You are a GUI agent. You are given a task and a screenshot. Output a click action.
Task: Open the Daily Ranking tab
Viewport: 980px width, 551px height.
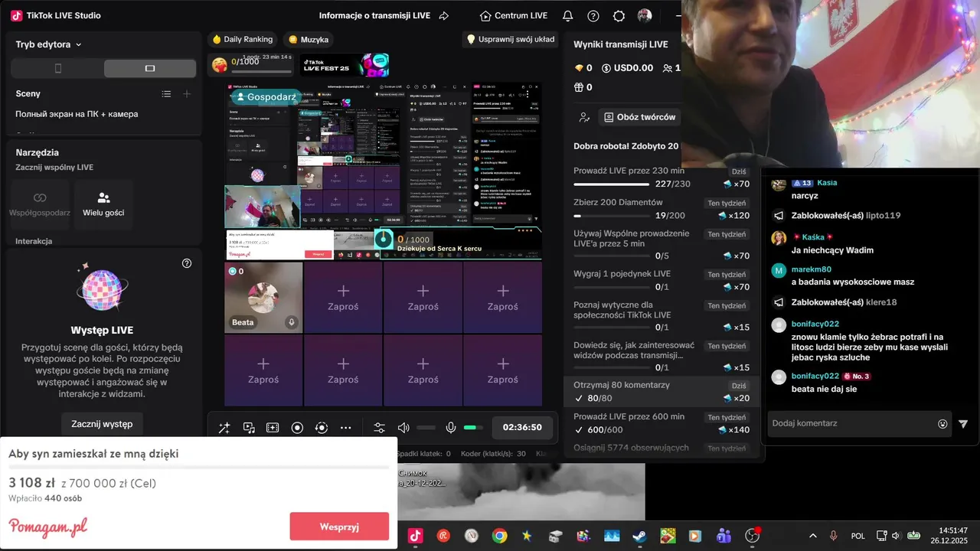[x=242, y=39]
